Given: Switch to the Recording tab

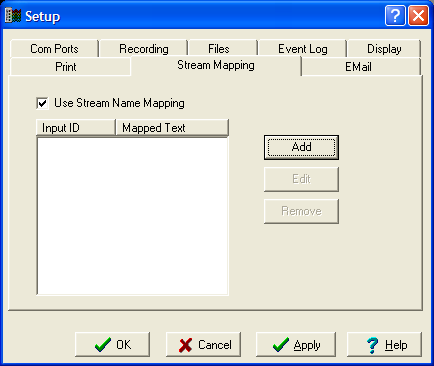Looking at the screenshot, I should [144, 49].
